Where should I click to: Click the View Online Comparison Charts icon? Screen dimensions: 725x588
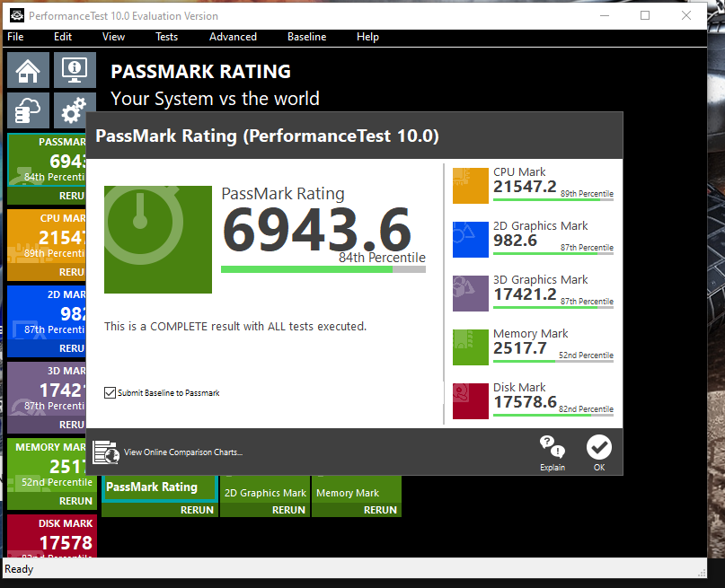(106, 452)
